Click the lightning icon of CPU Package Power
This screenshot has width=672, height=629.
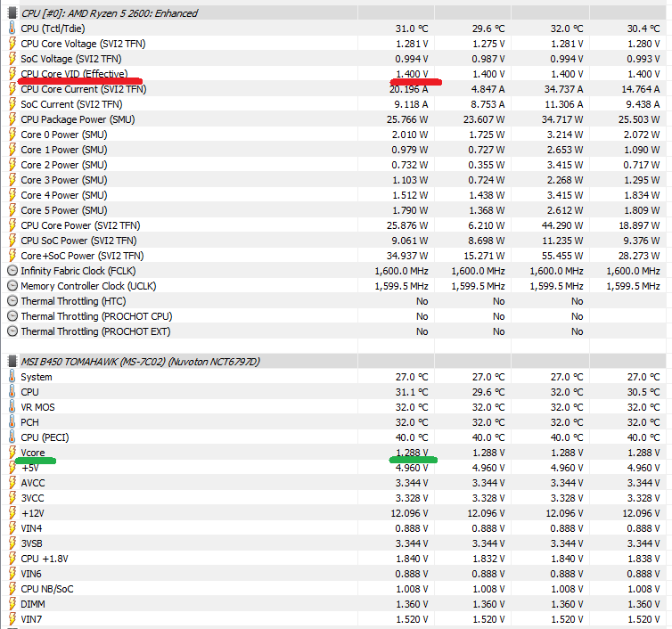12,119
